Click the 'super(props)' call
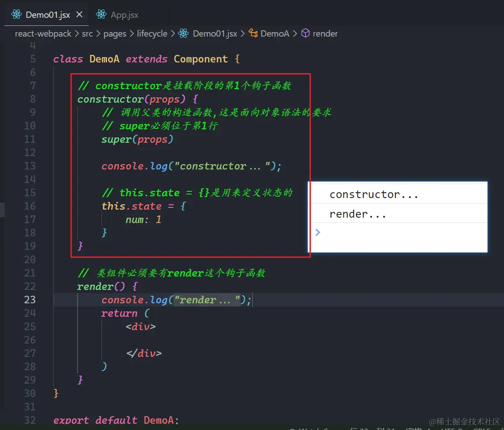This screenshot has width=504, height=430. (x=137, y=140)
